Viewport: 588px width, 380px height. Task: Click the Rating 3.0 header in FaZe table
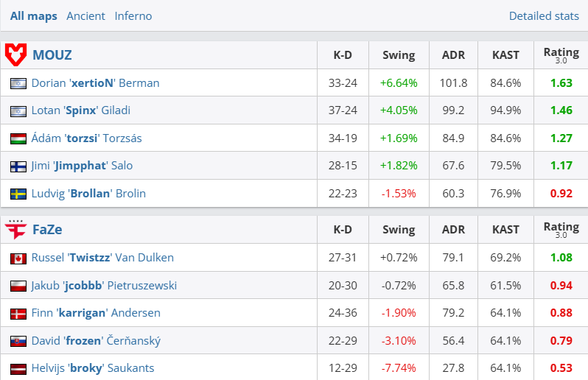(561, 229)
